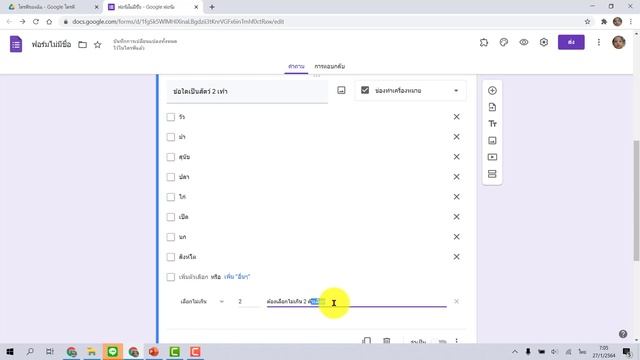Open the theme customization palette
Screen dimensions: 640x360
pos(504,42)
